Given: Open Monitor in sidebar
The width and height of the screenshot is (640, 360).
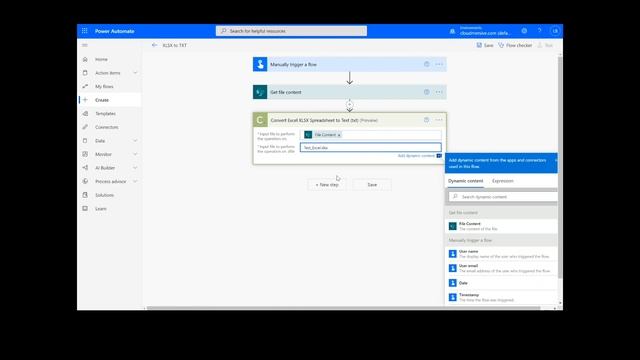Looking at the screenshot, I should click(x=103, y=154).
